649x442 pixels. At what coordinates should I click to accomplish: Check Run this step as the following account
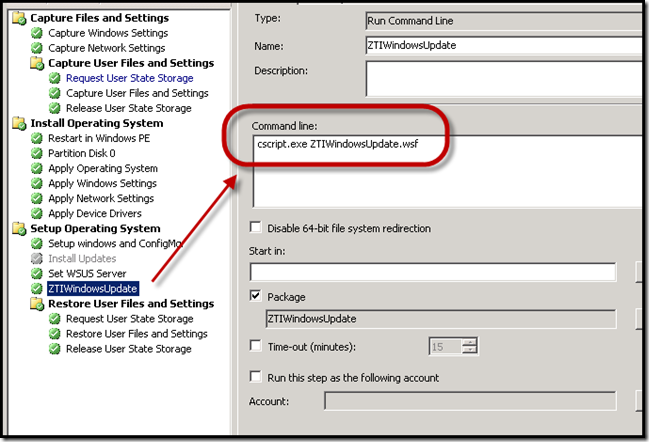tap(256, 377)
